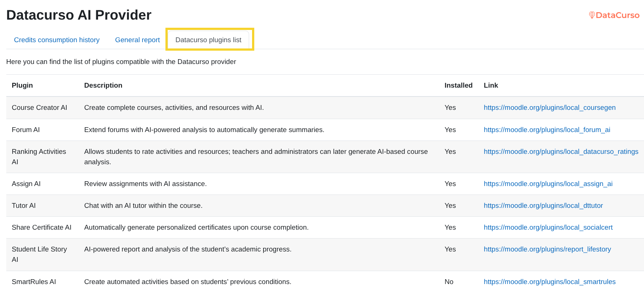Open the local_dttutor plugin link
The image size is (644, 294).
[543, 206]
